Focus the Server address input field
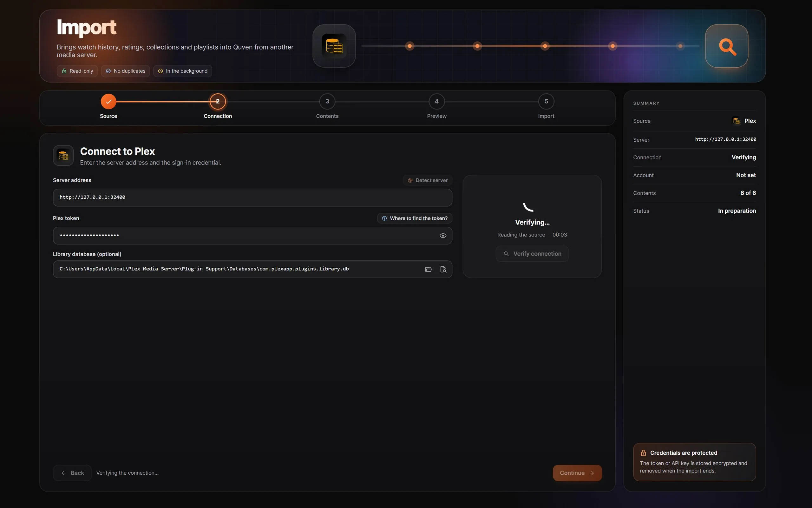Screen dimensions: 812x508 coord(252,197)
